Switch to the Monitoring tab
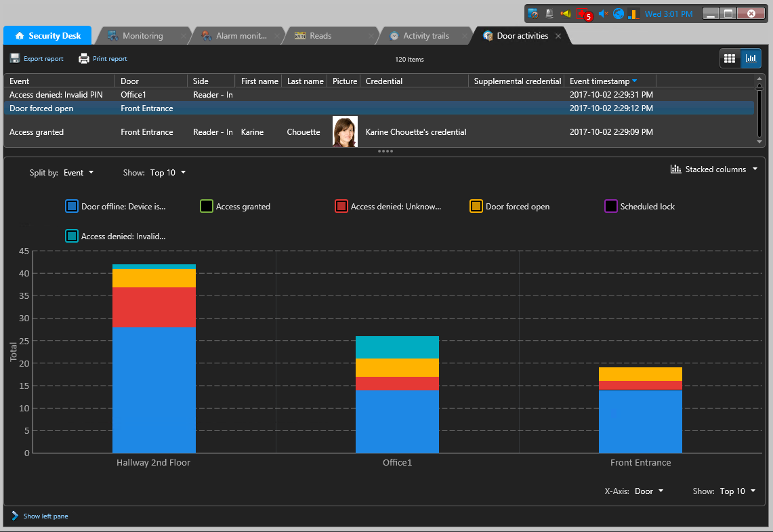The height and width of the screenshot is (532, 773). 142,36
